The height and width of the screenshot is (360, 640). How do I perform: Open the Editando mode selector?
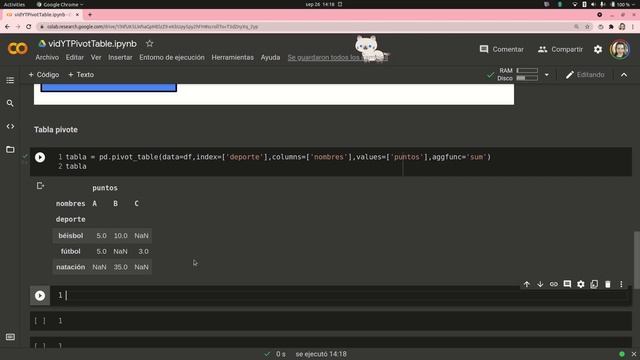click(x=585, y=75)
